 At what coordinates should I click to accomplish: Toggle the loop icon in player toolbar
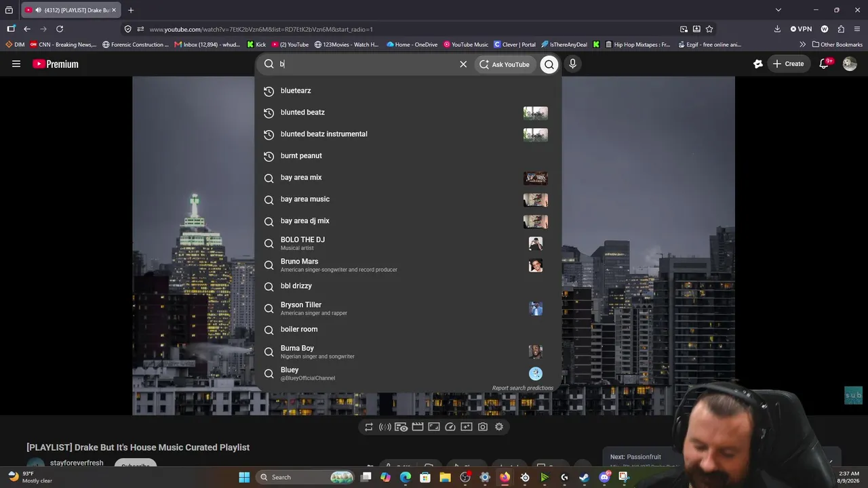369,427
